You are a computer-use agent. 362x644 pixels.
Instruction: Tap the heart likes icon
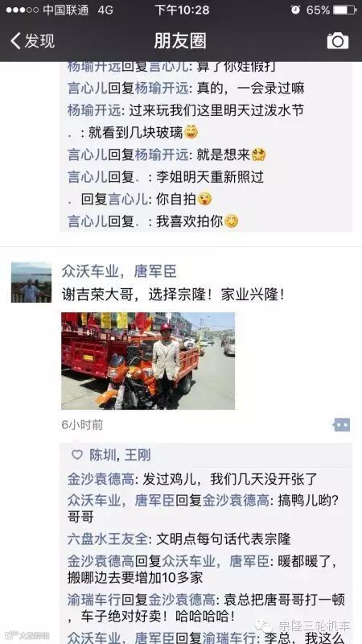(x=77, y=455)
